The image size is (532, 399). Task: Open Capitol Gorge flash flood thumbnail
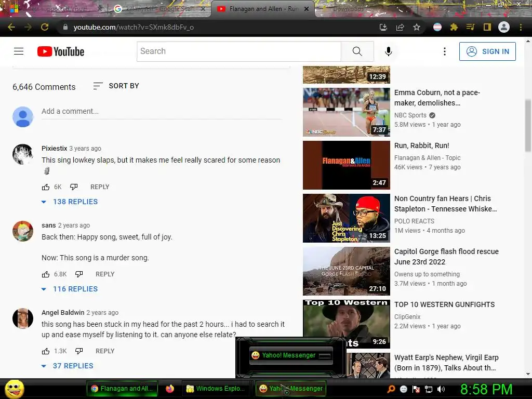coord(347,271)
